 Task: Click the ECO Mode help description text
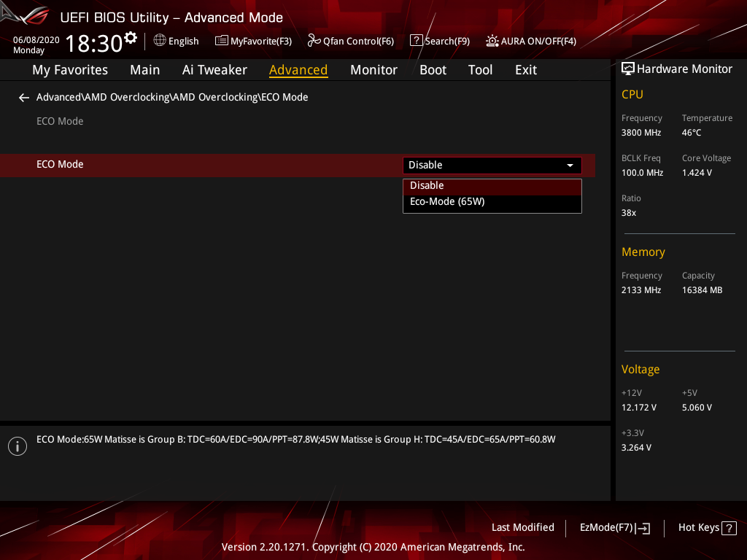296,440
